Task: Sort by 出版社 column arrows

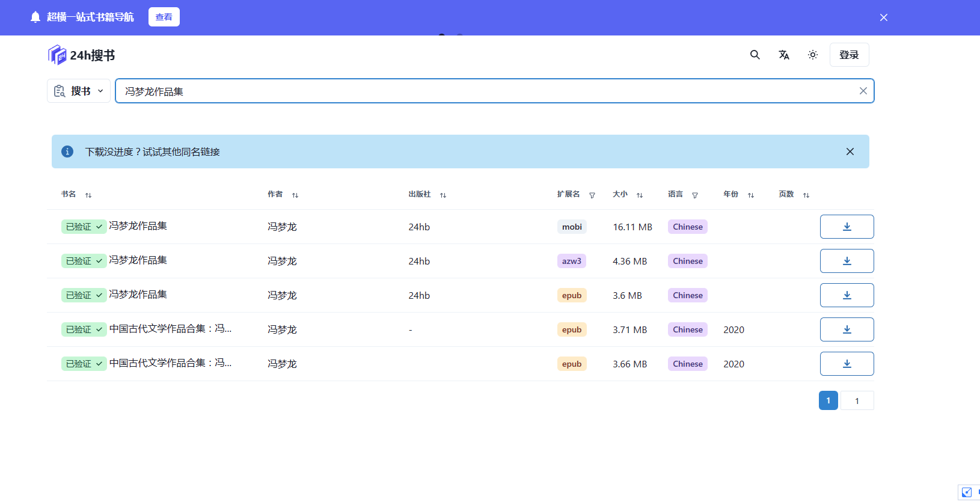Action: tap(443, 195)
